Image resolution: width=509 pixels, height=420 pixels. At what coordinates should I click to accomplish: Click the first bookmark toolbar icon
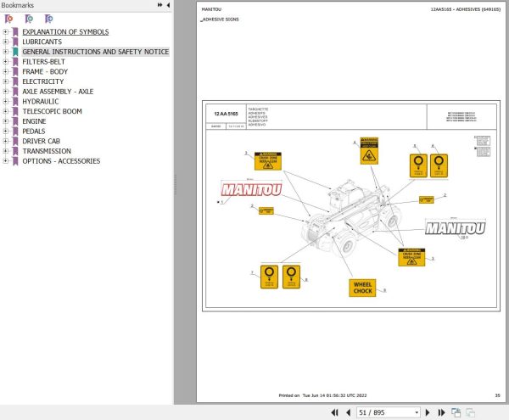8,20
